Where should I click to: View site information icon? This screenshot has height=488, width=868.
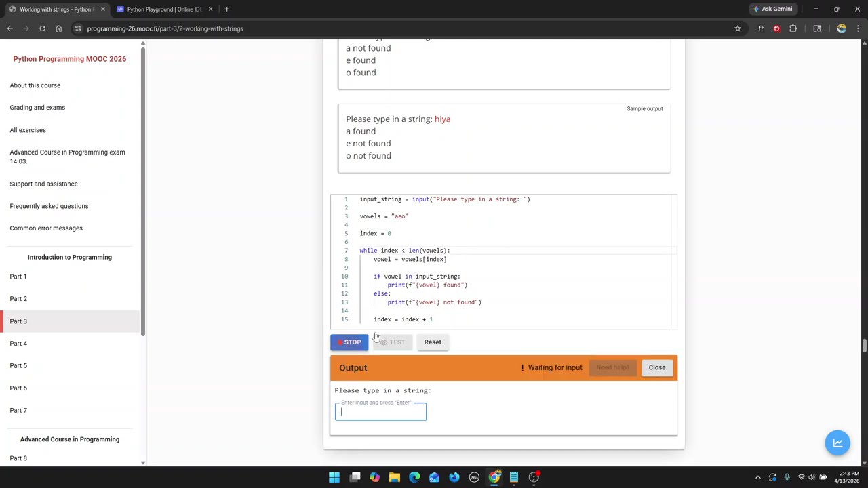coord(78,28)
